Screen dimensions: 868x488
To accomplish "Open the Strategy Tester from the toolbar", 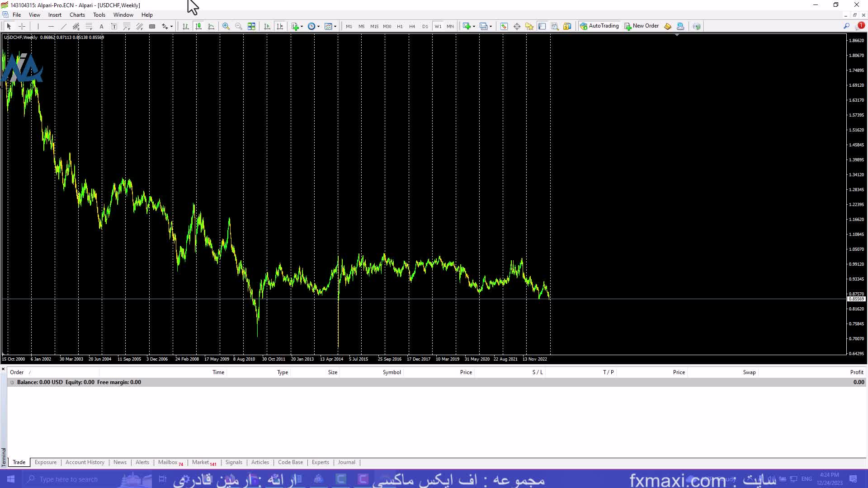I will coord(555,26).
